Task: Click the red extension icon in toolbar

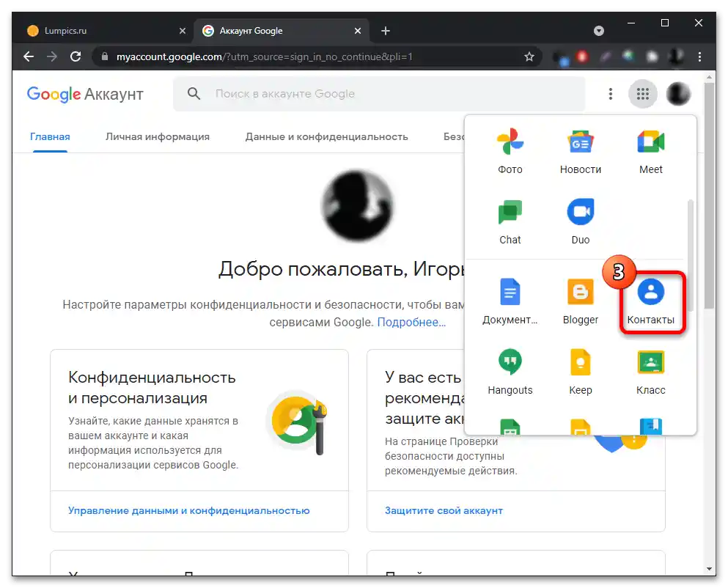Action: (x=582, y=56)
